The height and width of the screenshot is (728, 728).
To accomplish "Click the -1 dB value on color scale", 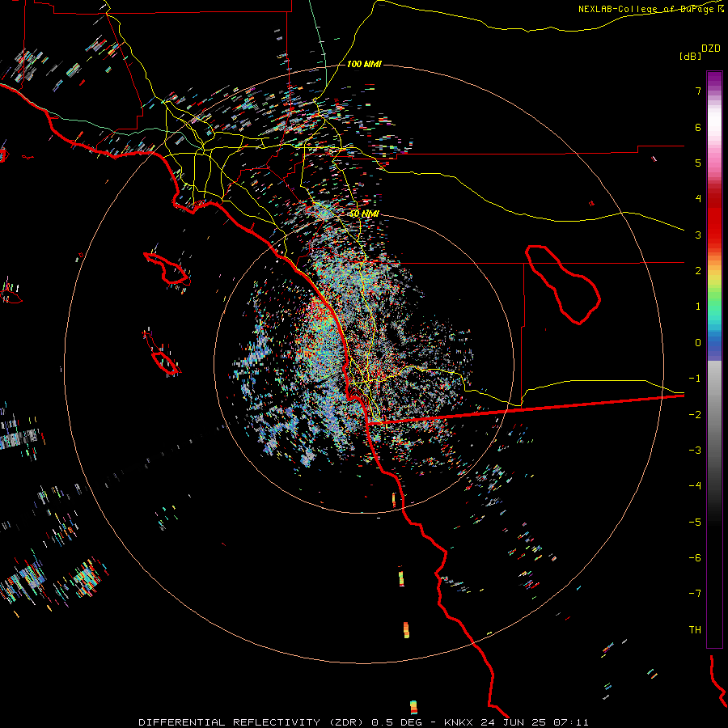I will click(695, 379).
